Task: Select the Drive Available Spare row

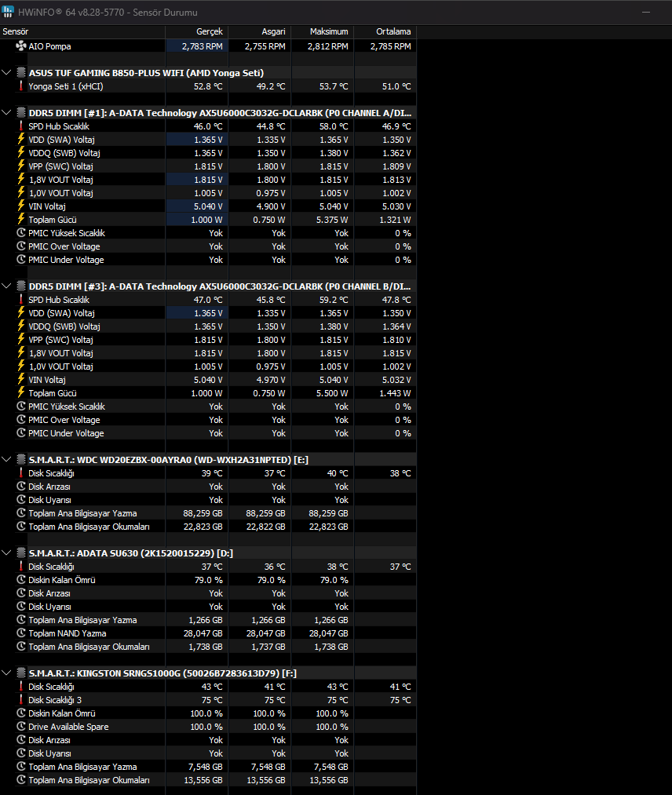Action: pos(208,727)
